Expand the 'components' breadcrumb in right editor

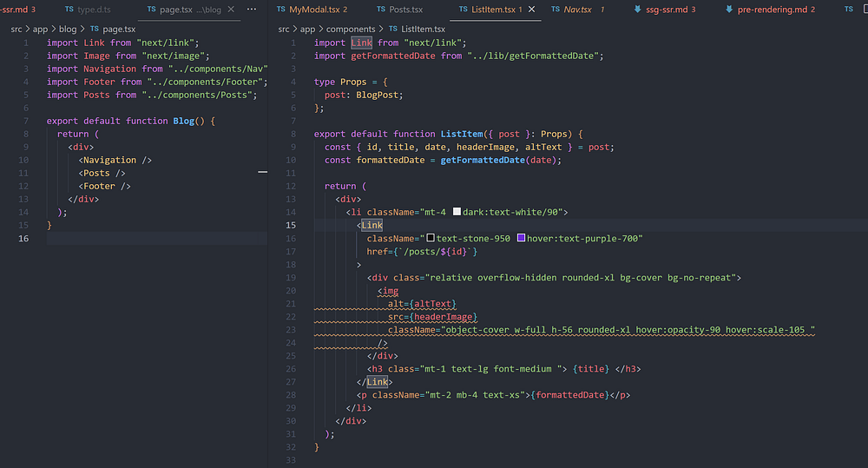pos(351,29)
